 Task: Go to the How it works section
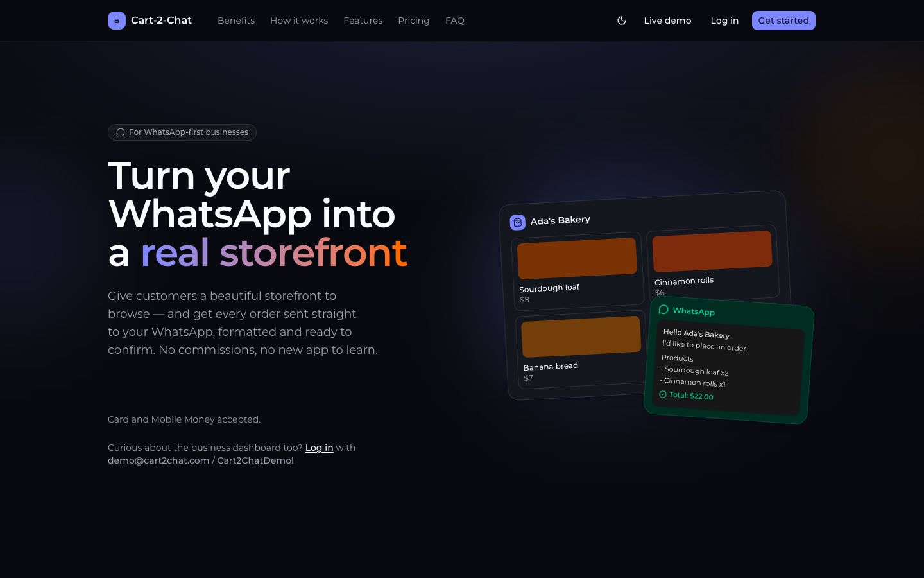coord(299,21)
